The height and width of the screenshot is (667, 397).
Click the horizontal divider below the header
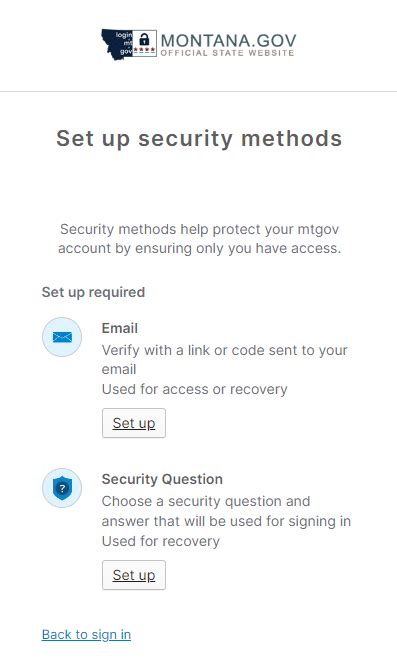pyautogui.click(x=198, y=91)
